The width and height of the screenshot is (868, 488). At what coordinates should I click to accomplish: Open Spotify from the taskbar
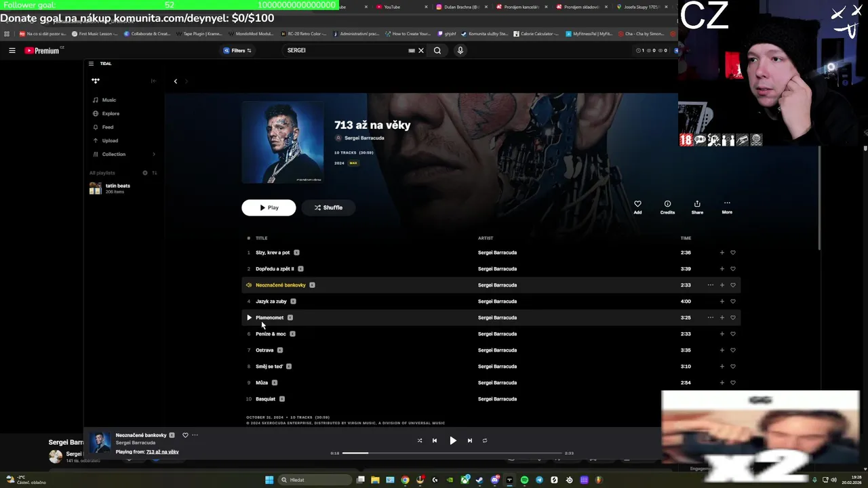(524, 480)
